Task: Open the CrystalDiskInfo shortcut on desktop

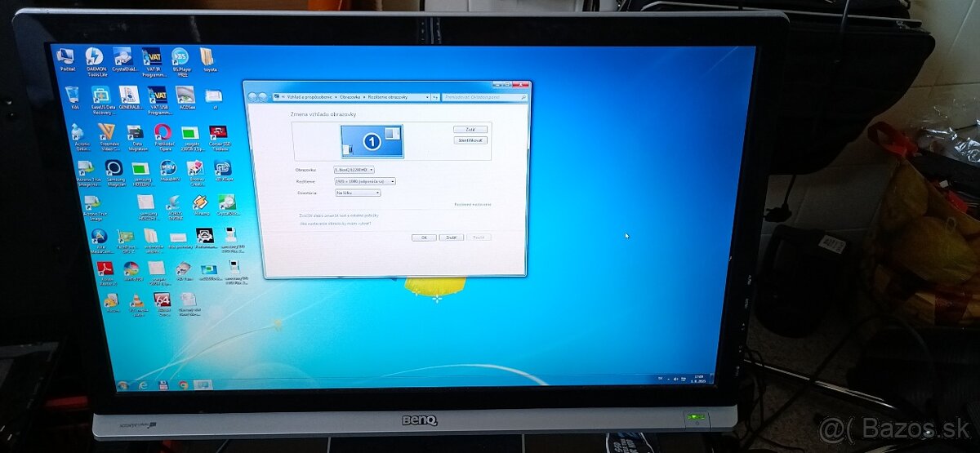Action: [x=123, y=61]
